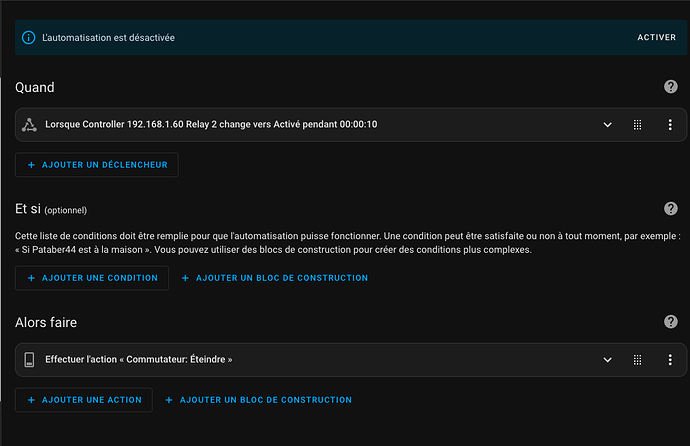Open the action's three-dot overflow menu
The image size is (690, 446).
click(x=670, y=359)
